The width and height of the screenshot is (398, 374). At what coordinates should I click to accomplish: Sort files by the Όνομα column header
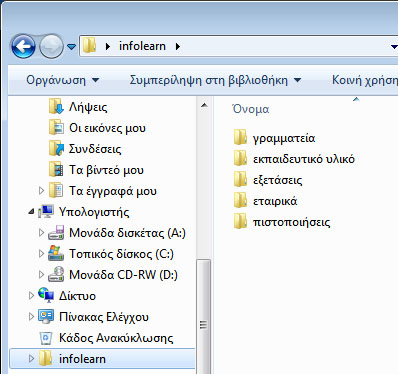(251, 109)
